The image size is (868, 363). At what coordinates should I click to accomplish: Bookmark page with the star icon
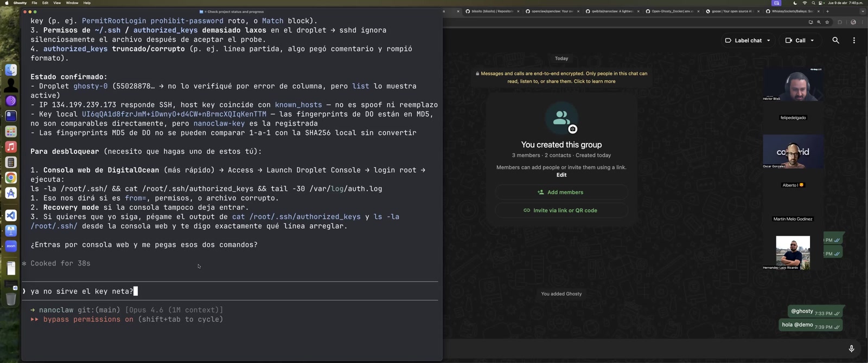[827, 22]
